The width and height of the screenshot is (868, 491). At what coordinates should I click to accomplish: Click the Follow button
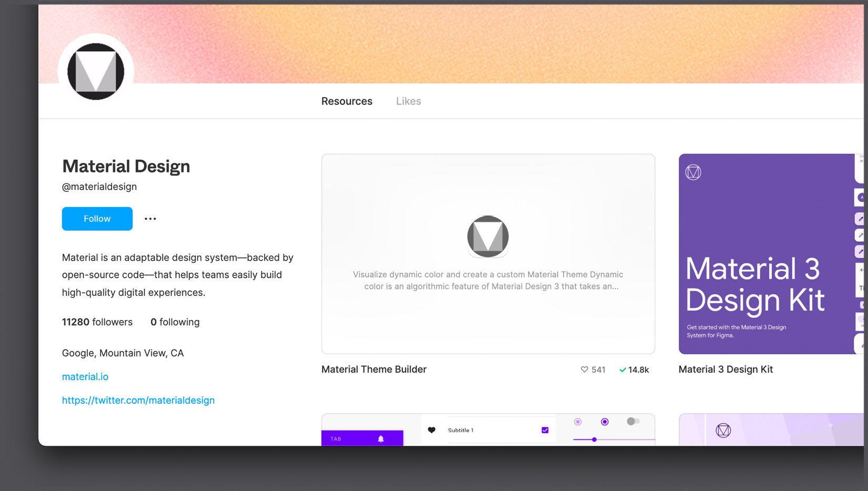[97, 219]
